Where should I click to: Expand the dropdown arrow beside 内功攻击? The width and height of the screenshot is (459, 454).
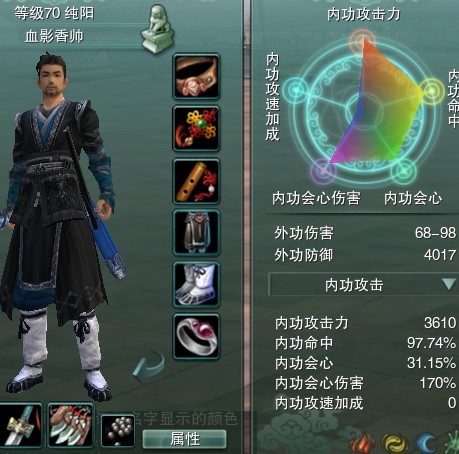click(x=449, y=284)
